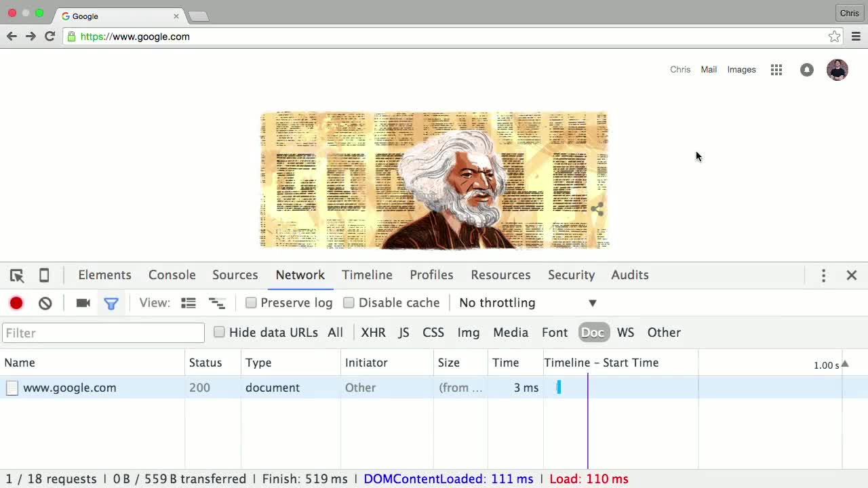This screenshot has width=868, height=488.
Task: Clear the network log
Action: click(x=45, y=303)
